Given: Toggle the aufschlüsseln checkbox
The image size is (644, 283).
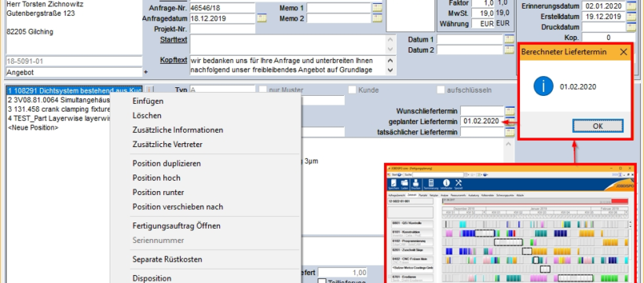Looking at the screenshot, I should (x=441, y=90).
